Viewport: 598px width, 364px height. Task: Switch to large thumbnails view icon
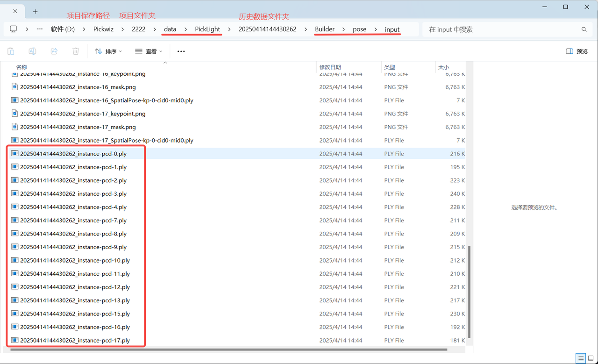coord(590,358)
